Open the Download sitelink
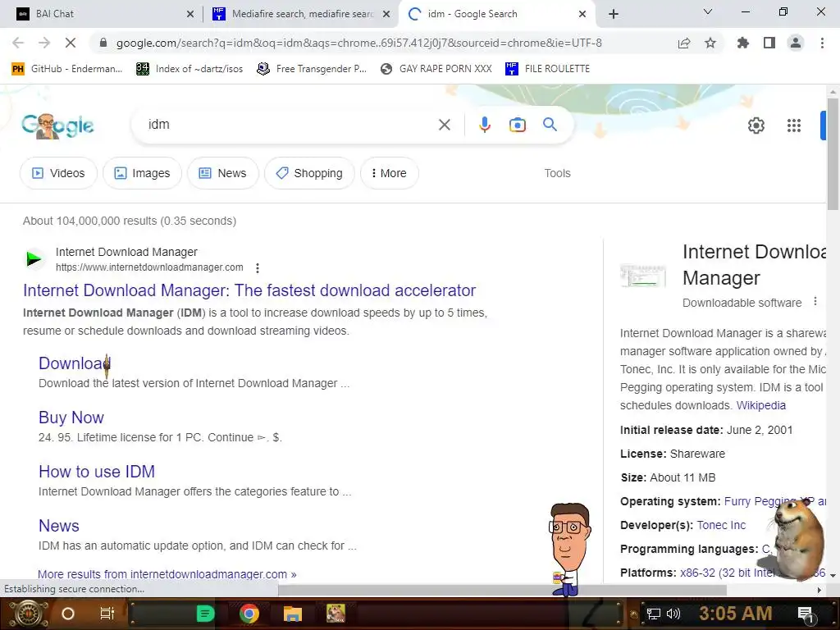Viewport: 840px width, 630px height. pyautogui.click(x=73, y=363)
